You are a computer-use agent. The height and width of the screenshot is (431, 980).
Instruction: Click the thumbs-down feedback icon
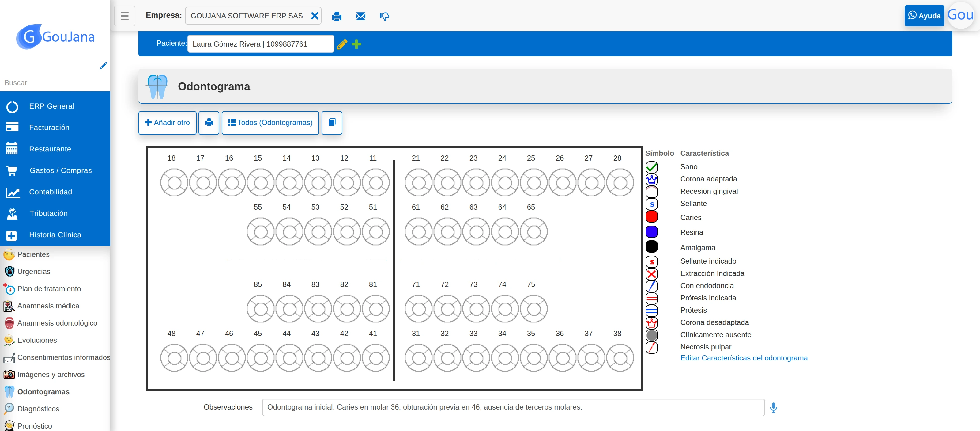(384, 16)
